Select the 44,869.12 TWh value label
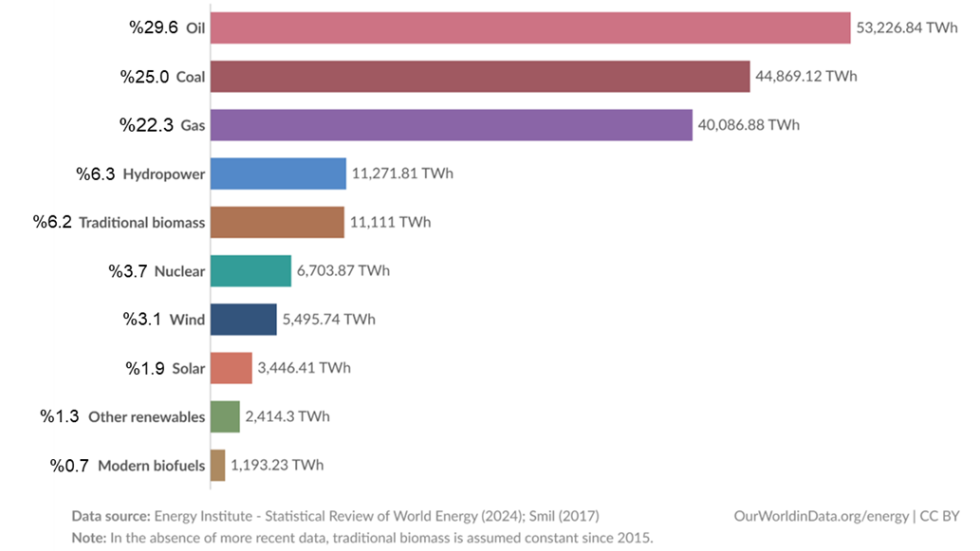Viewport: 980px width, 551px height. (x=805, y=77)
